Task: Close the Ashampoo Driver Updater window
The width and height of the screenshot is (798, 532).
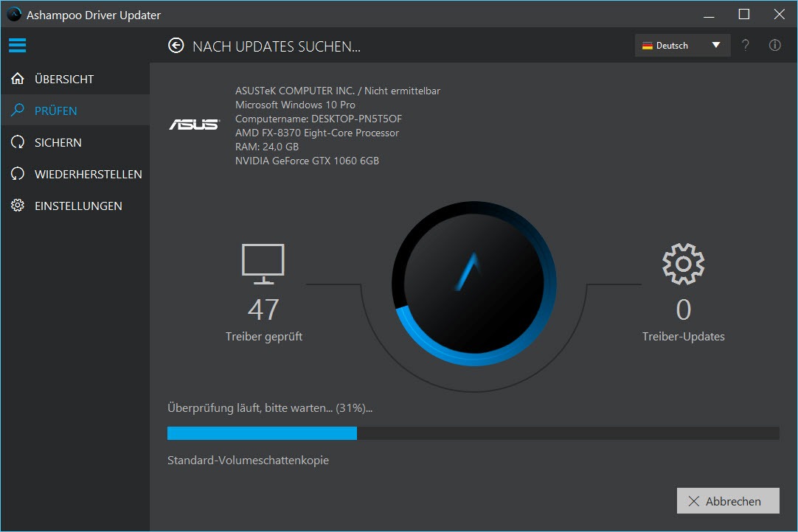Action: pos(779,15)
